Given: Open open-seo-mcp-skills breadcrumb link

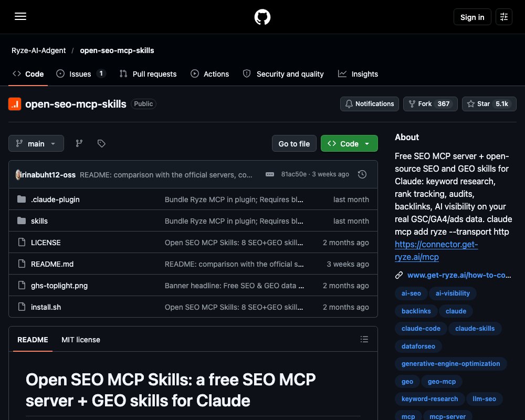Looking at the screenshot, I should coord(117,50).
